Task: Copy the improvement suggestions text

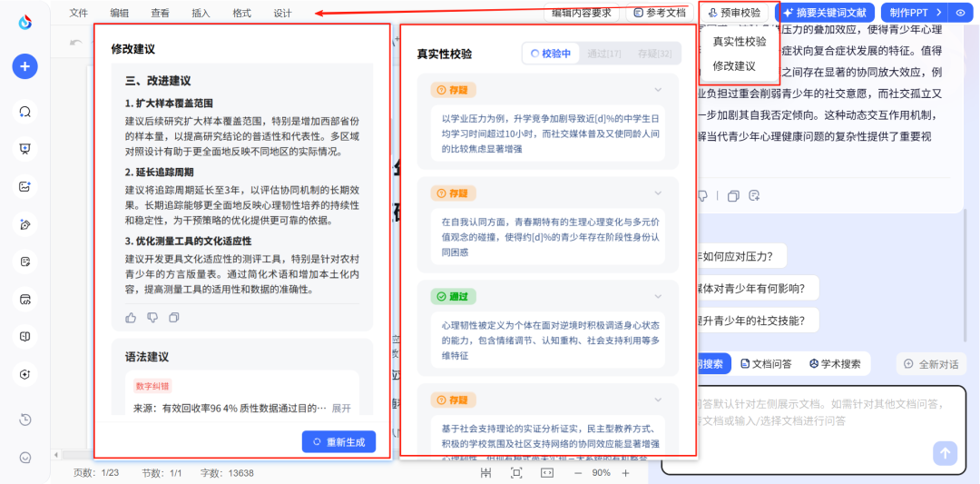Action: click(174, 317)
